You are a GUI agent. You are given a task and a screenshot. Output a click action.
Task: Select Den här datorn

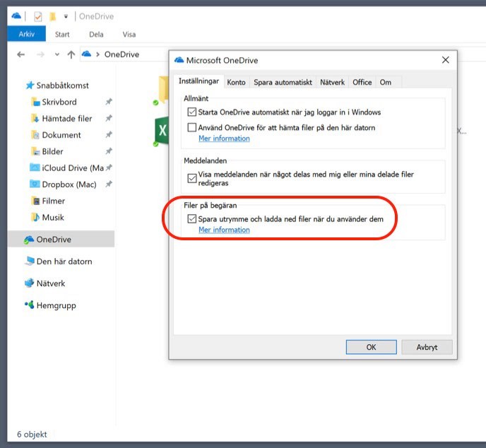pyautogui.click(x=64, y=261)
